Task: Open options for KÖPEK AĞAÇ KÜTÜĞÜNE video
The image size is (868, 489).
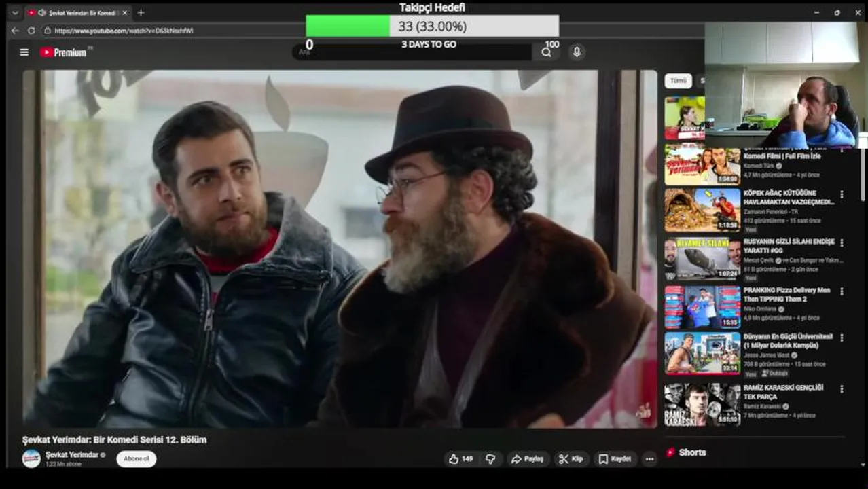Action: click(842, 194)
